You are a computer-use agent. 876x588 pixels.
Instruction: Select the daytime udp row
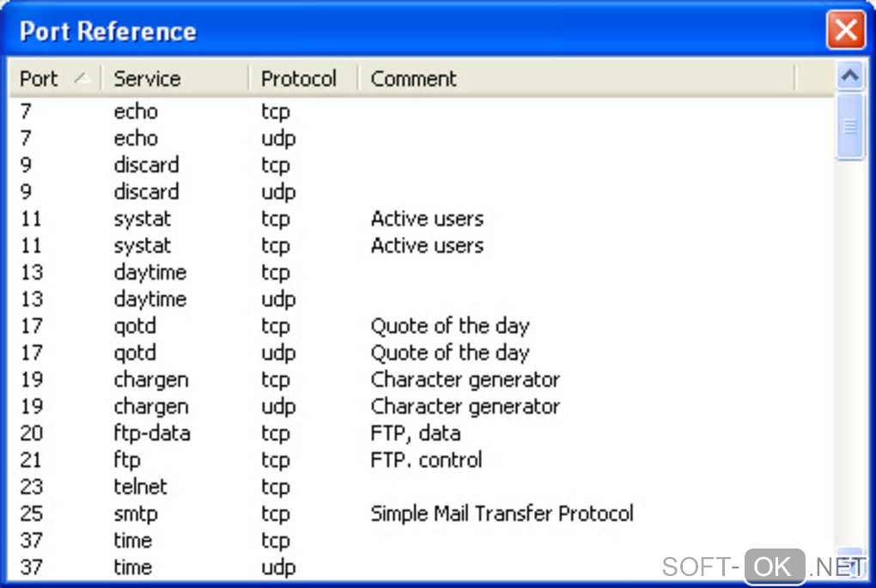(x=149, y=300)
